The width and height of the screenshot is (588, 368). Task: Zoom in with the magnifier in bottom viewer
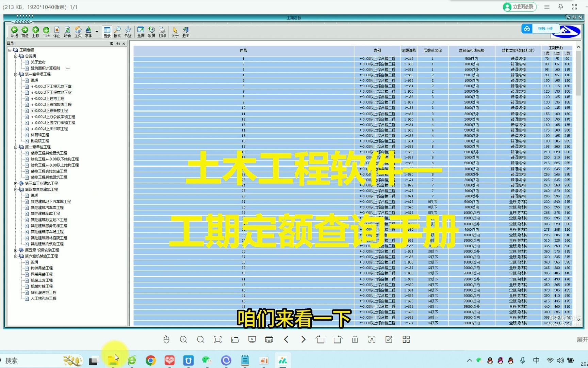[184, 339]
